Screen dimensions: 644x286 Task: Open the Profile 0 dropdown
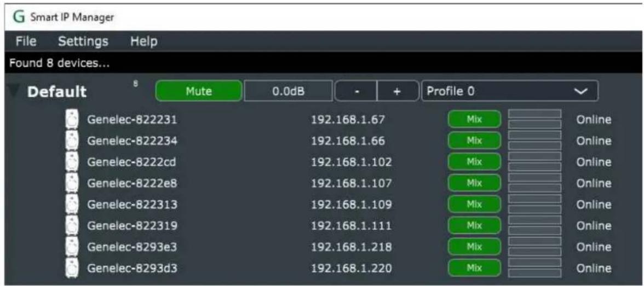coord(510,91)
